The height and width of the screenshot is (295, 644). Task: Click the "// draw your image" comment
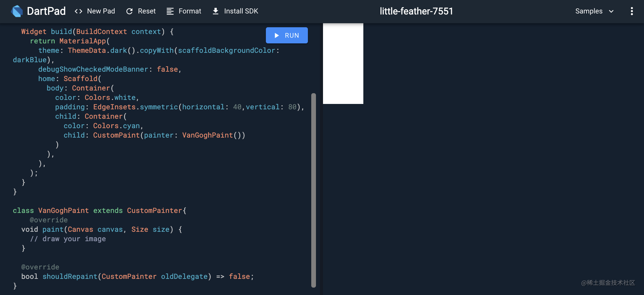(x=68, y=239)
